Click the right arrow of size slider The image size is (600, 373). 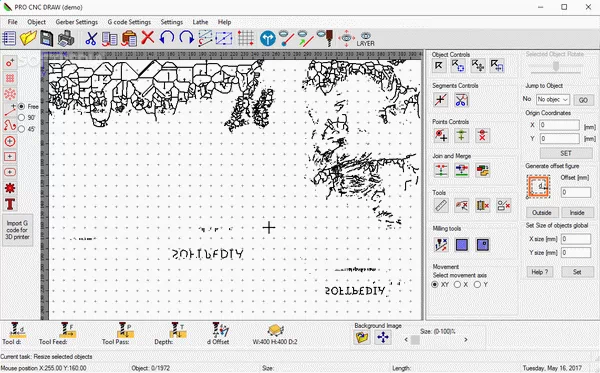(465, 339)
